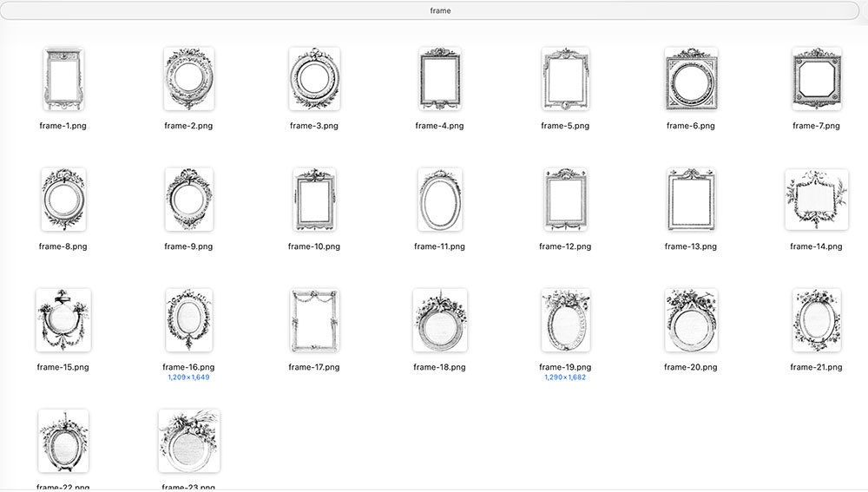
Task: Select the frame-12.png thumbnail
Action: pos(565,200)
